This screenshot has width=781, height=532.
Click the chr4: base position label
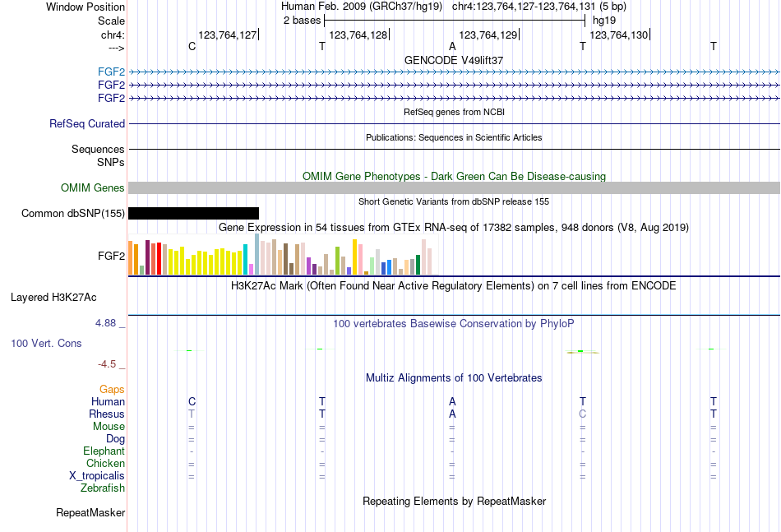pos(113,35)
